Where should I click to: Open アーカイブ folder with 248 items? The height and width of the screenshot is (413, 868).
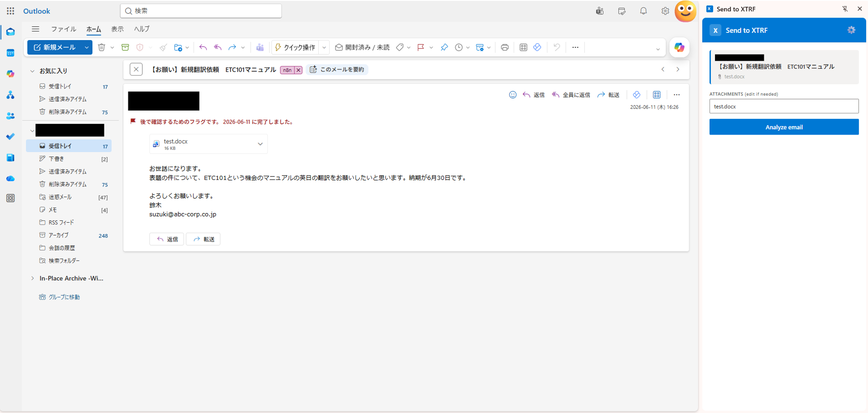(x=69, y=235)
